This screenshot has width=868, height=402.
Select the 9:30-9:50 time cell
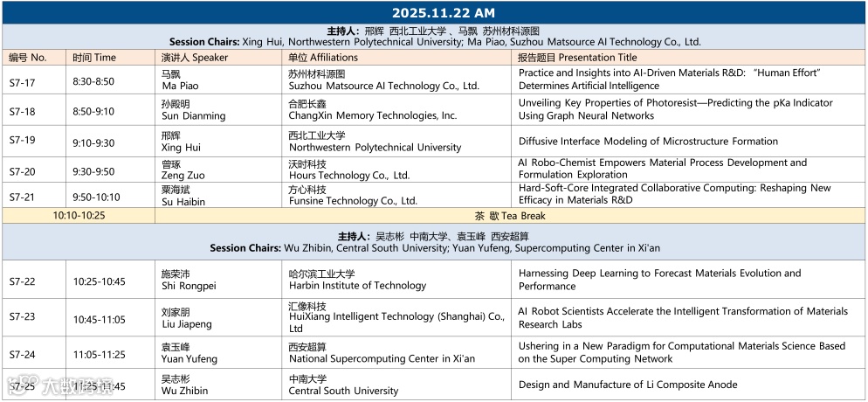coord(93,171)
